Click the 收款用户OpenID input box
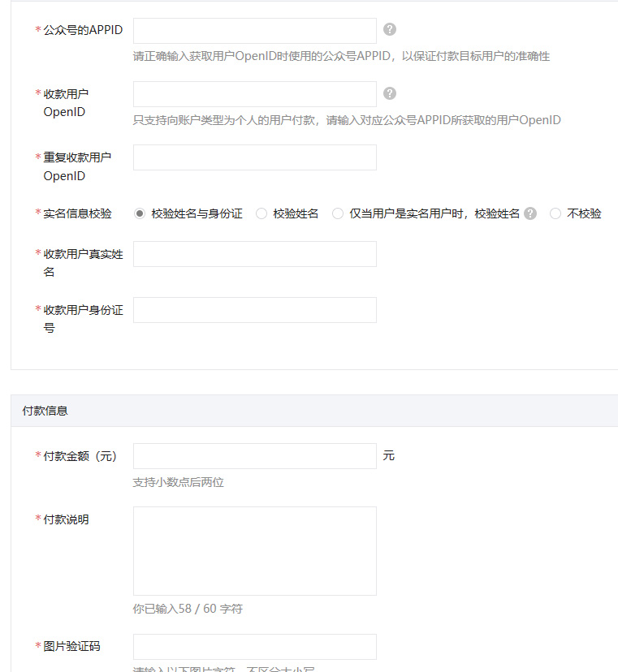This screenshot has width=618, height=672. click(255, 94)
